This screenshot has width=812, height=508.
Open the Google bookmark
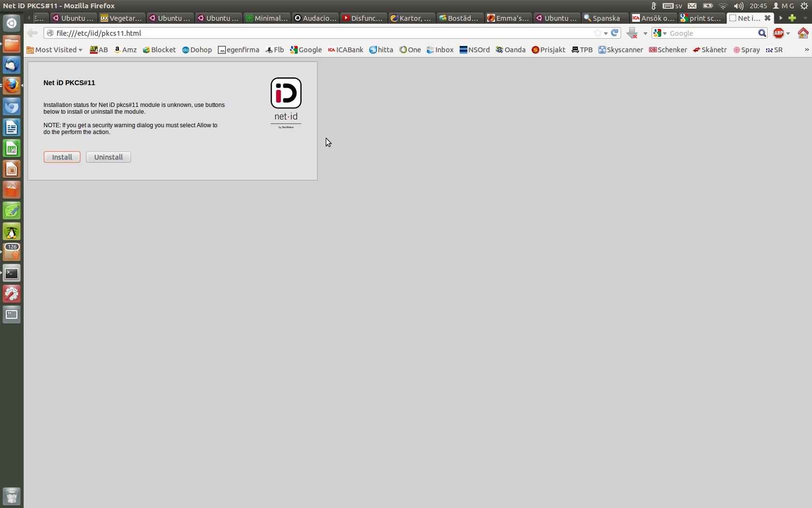pos(306,50)
